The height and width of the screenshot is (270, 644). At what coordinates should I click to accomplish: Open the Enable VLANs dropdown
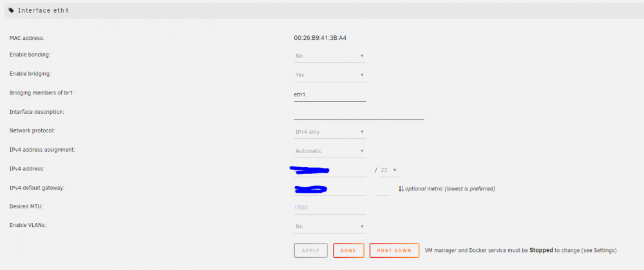330,226
